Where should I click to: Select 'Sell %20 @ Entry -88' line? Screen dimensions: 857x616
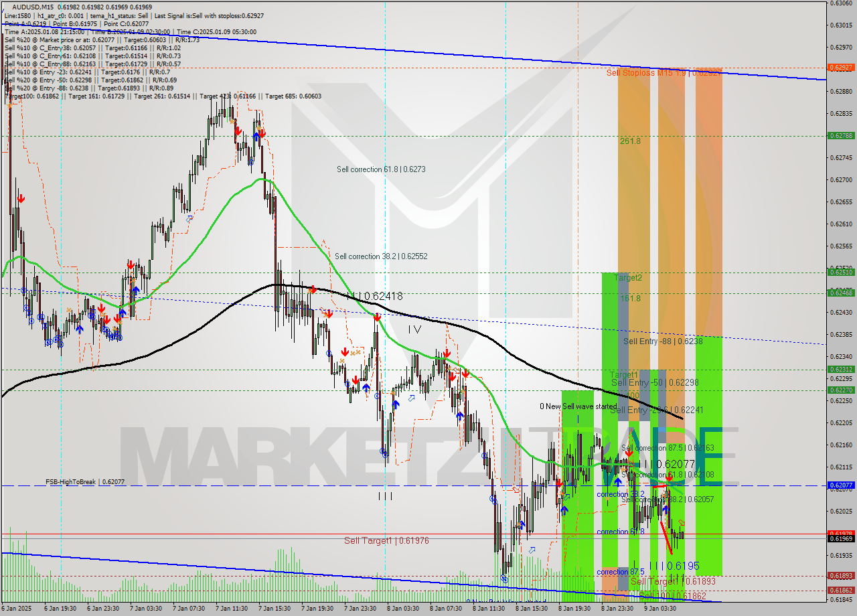tap(88, 88)
